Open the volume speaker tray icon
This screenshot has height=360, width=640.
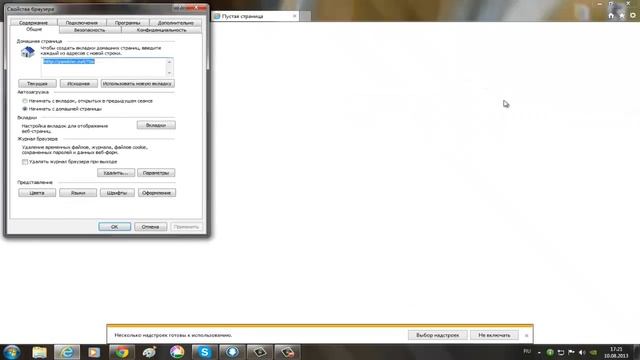point(582,352)
